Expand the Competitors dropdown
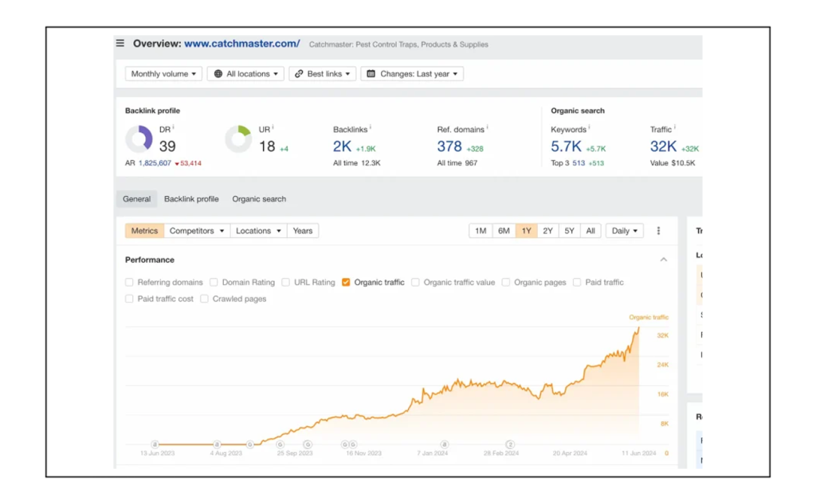Screen dimensions: 816x504 (x=197, y=231)
